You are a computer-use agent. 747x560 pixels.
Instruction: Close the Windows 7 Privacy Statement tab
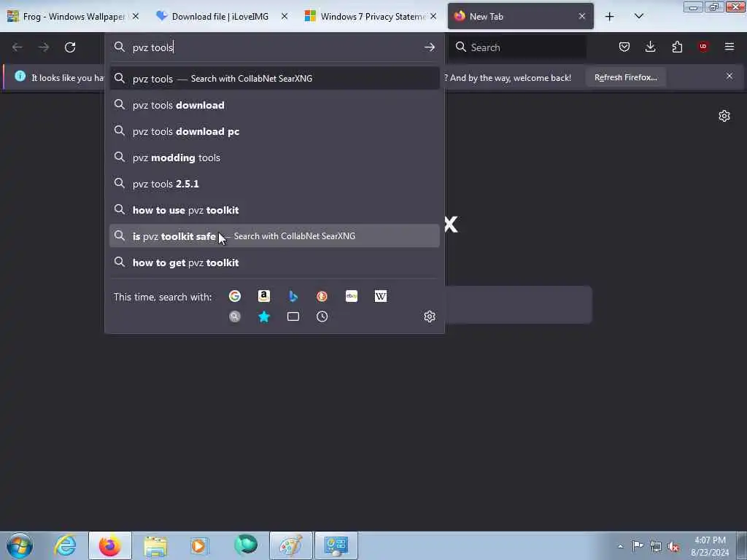coord(433,17)
